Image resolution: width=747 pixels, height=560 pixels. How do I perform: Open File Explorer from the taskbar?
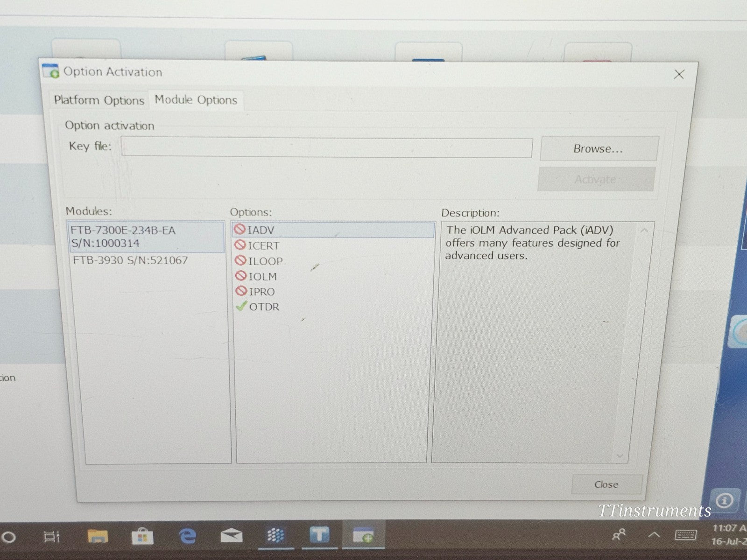point(98,537)
